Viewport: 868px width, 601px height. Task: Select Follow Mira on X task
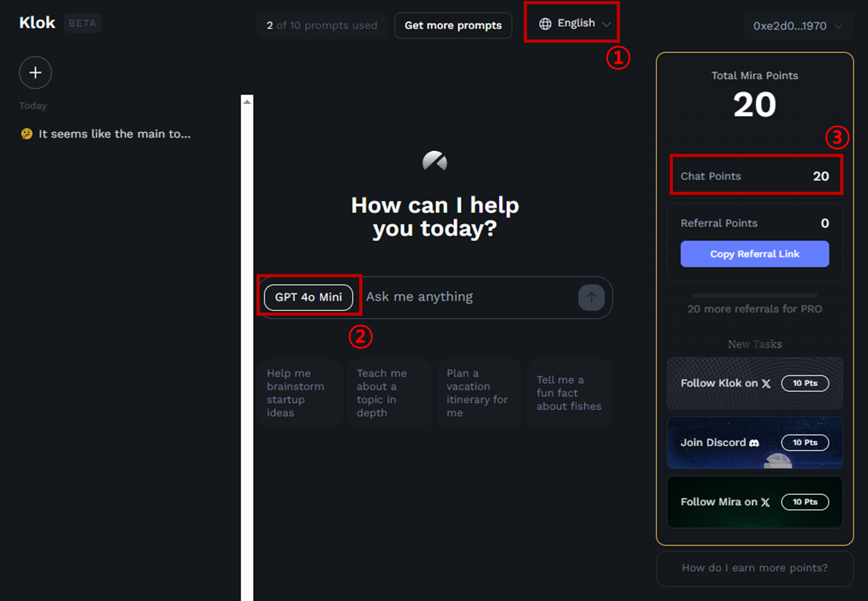tap(755, 502)
